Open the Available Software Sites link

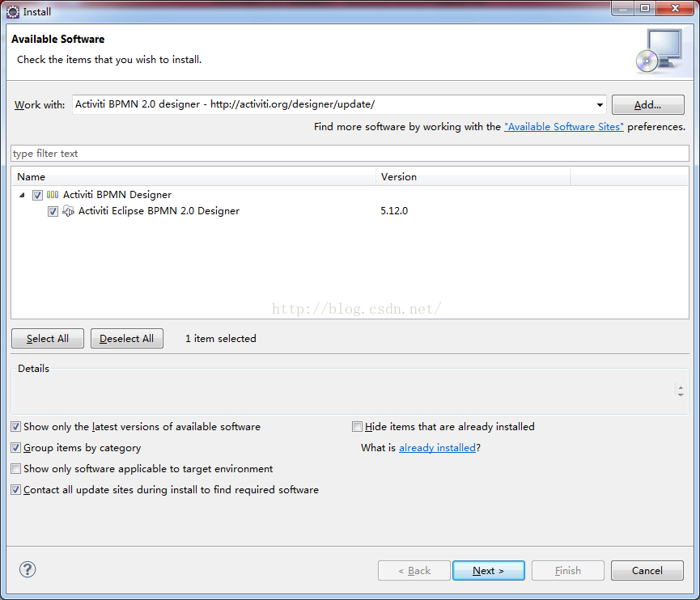coord(564,127)
